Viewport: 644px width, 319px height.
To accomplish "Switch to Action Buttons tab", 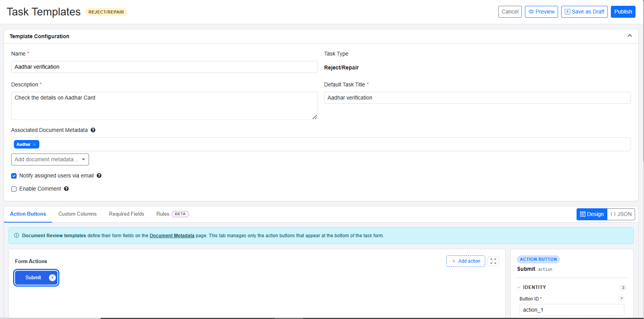I will pos(28,214).
